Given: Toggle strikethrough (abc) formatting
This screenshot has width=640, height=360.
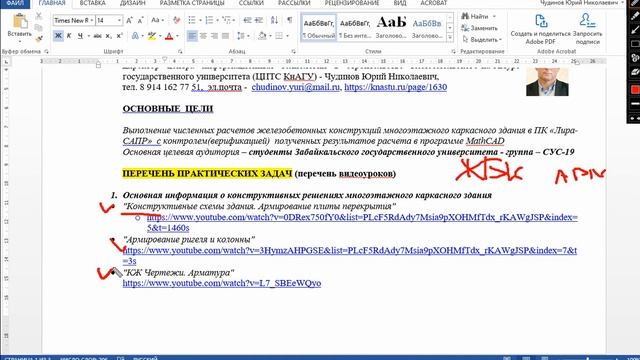Looking at the screenshot, I should coord(97,36).
